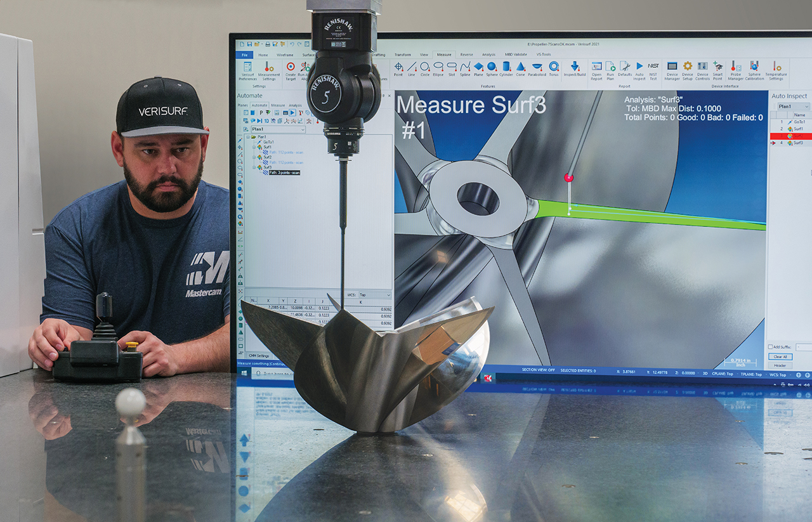This screenshot has height=522, width=812.
Task: Open the Device Manager
Action: click(x=672, y=70)
